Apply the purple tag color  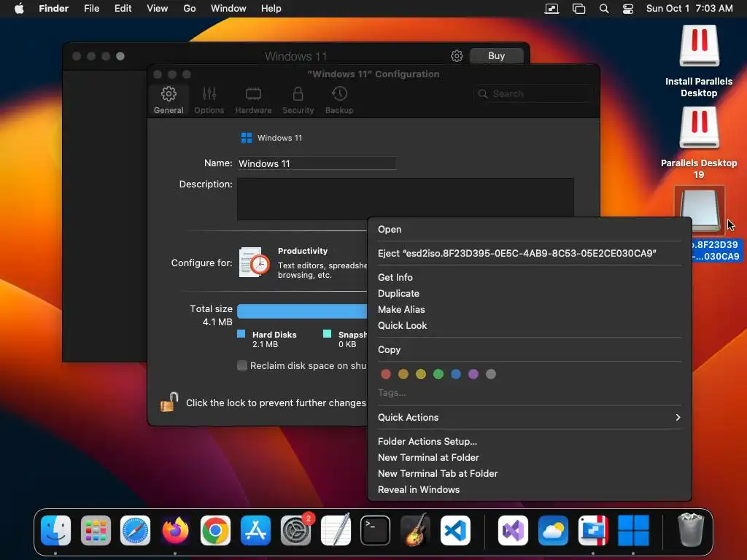point(473,374)
